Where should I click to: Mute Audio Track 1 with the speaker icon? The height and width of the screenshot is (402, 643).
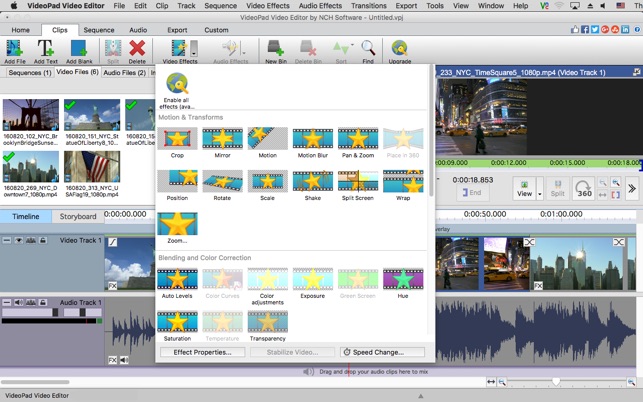18,302
